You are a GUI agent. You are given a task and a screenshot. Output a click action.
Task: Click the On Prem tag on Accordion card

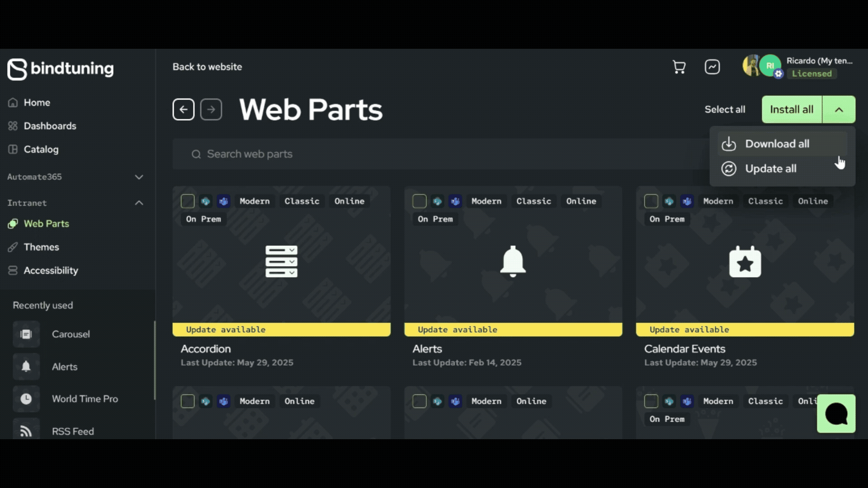[x=203, y=219]
